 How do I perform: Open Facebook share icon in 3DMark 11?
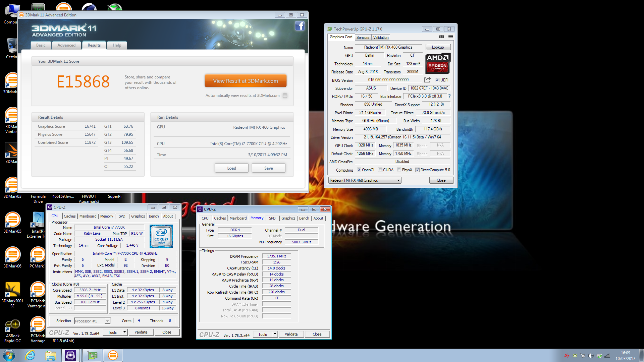[300, 26]
